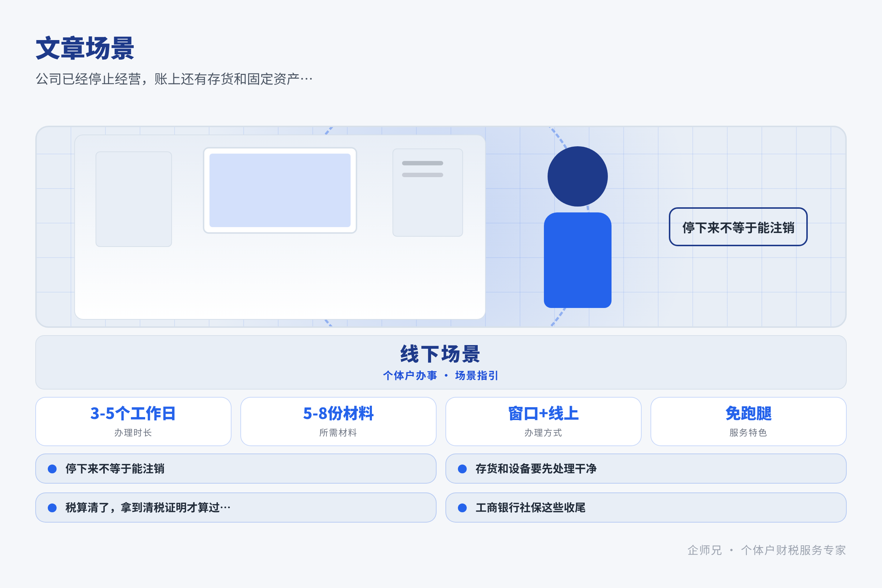Viewport: 882px width, 588px height.
Task: Open the 窗口+线上 handling method card
Action: click(544, 422)
